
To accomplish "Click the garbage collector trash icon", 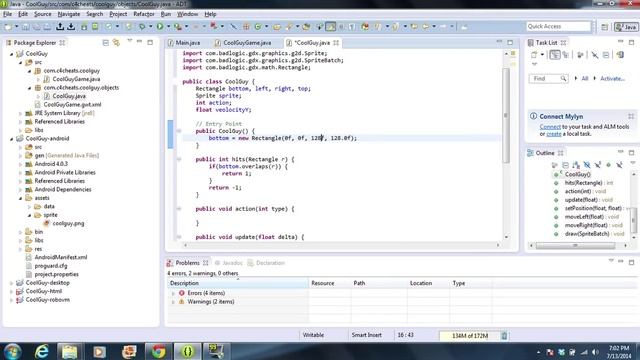I will click(x=504, y=336).
